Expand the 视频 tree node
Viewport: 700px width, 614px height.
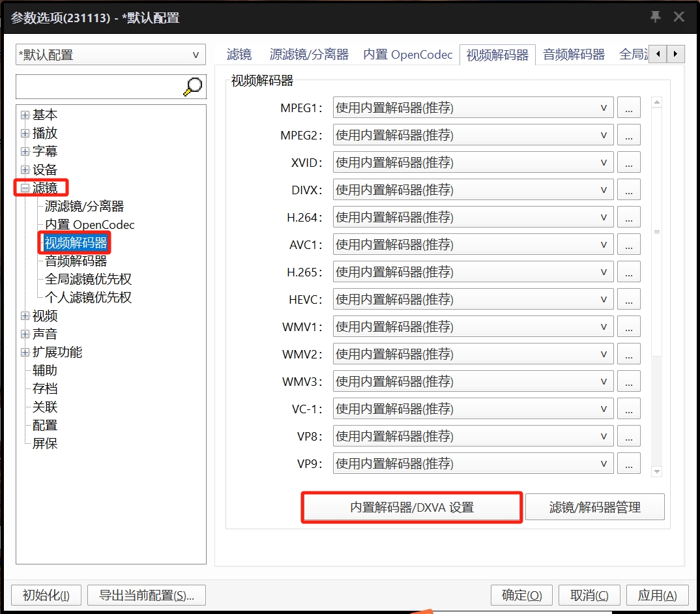(25, 315)
